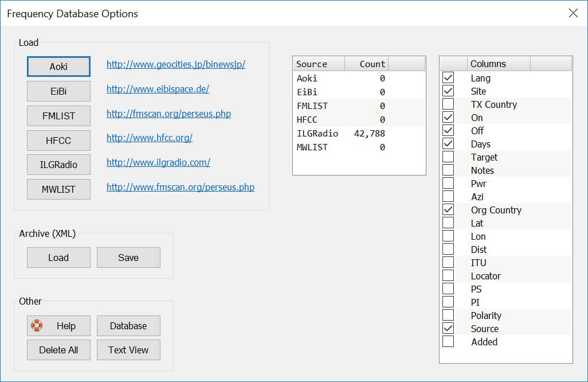Toggle the Org Country column checkbox

click(448, 210)
